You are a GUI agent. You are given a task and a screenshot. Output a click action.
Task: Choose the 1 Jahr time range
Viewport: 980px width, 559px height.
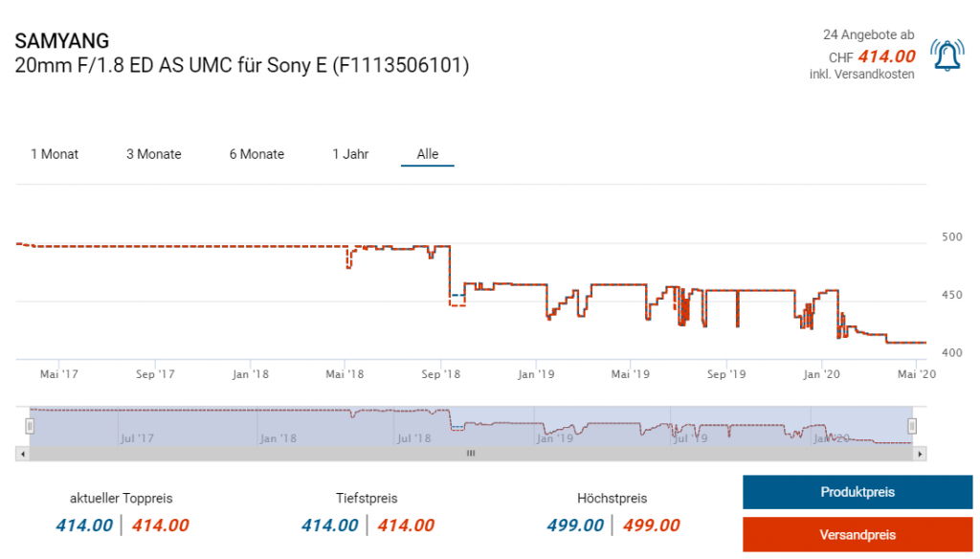click(x=350, y=154)
